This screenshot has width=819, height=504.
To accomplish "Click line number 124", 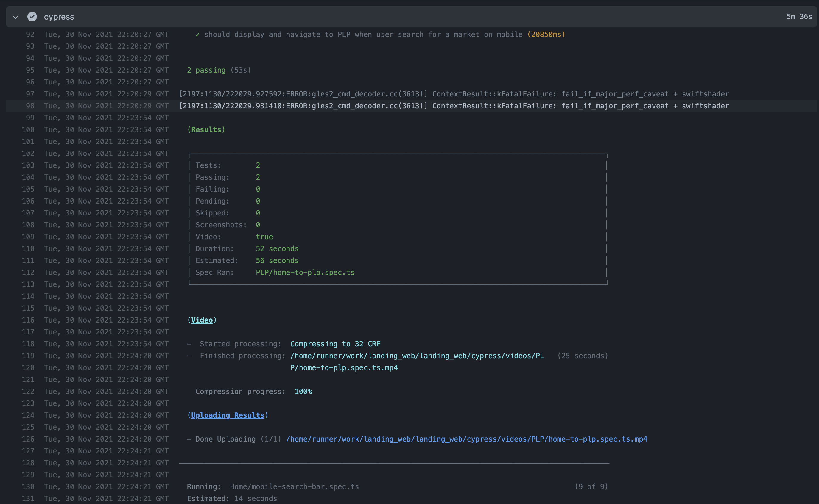I will (28, 415).
